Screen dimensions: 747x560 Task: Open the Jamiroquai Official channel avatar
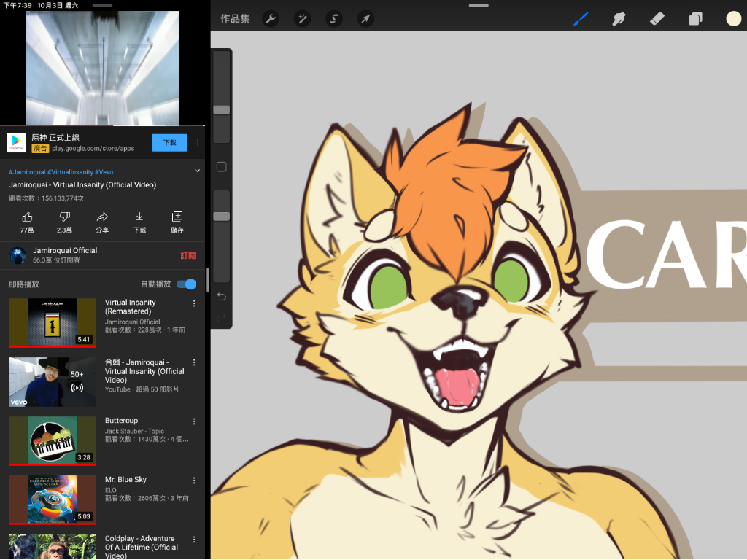coord(18,256)
